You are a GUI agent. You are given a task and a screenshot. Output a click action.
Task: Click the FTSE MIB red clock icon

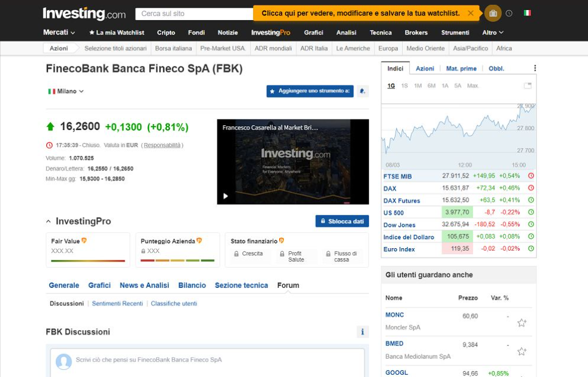[x=531, y=176]
